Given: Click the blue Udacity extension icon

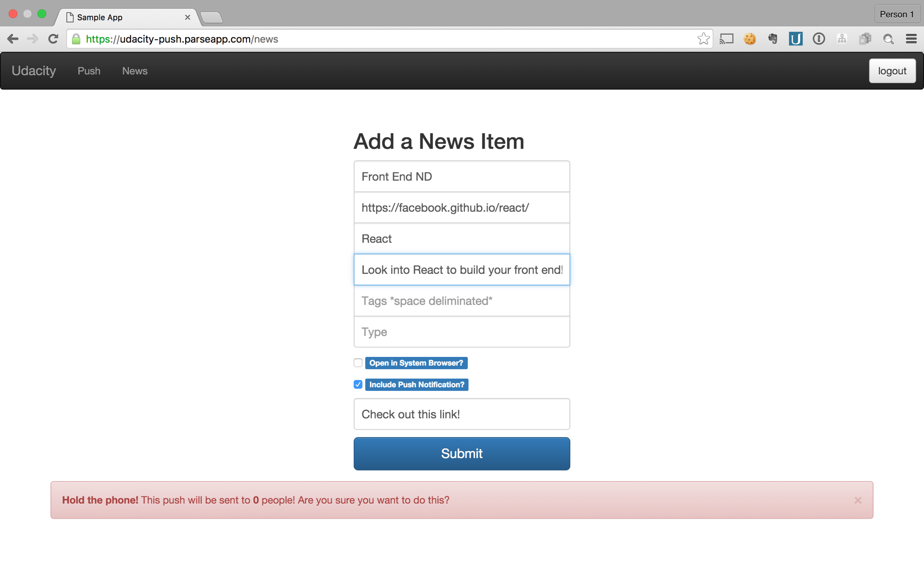Looking at the screenshot, I should pos(796,38).
